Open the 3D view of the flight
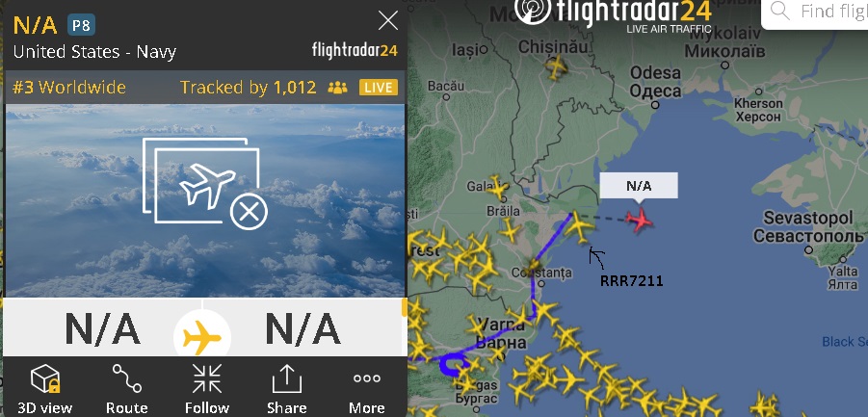This screenshot has height=417, width=868. point(44,388)
